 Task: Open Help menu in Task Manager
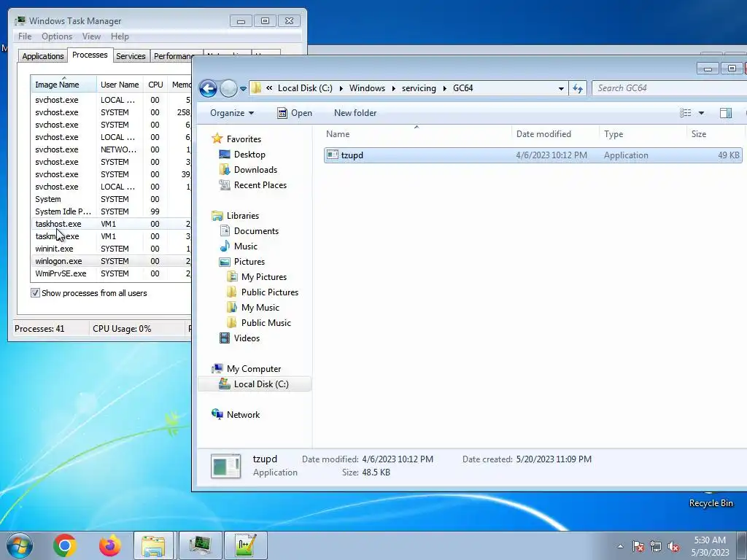point(120,36)
